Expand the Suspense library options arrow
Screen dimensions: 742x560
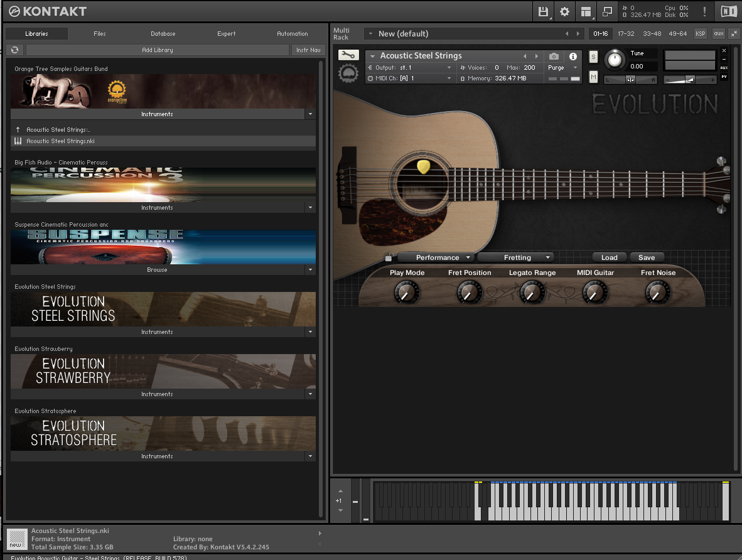click(x=311, y=270)
